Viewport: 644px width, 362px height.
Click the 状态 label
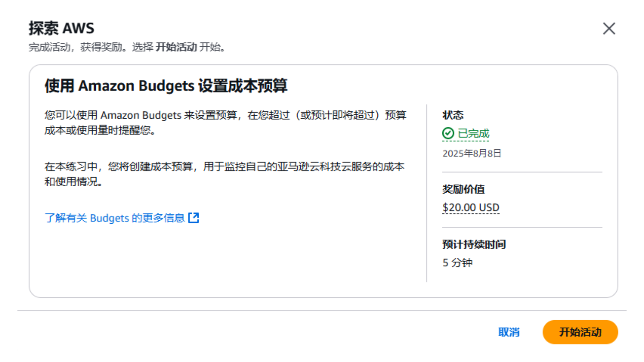453,115
